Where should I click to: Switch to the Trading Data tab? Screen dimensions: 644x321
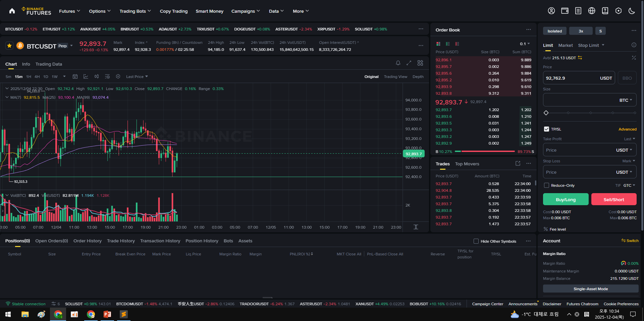click(49, 64)
